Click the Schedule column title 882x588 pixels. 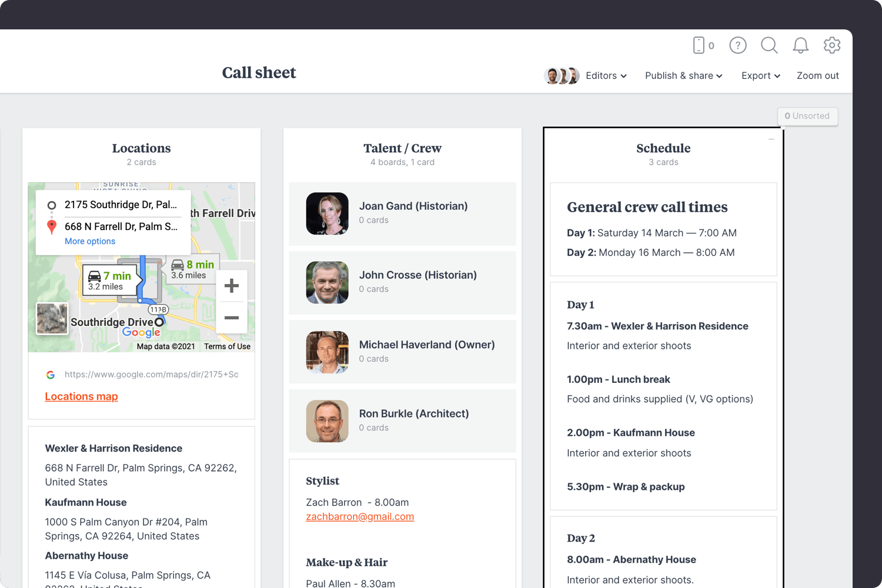(x=663, y=148)
